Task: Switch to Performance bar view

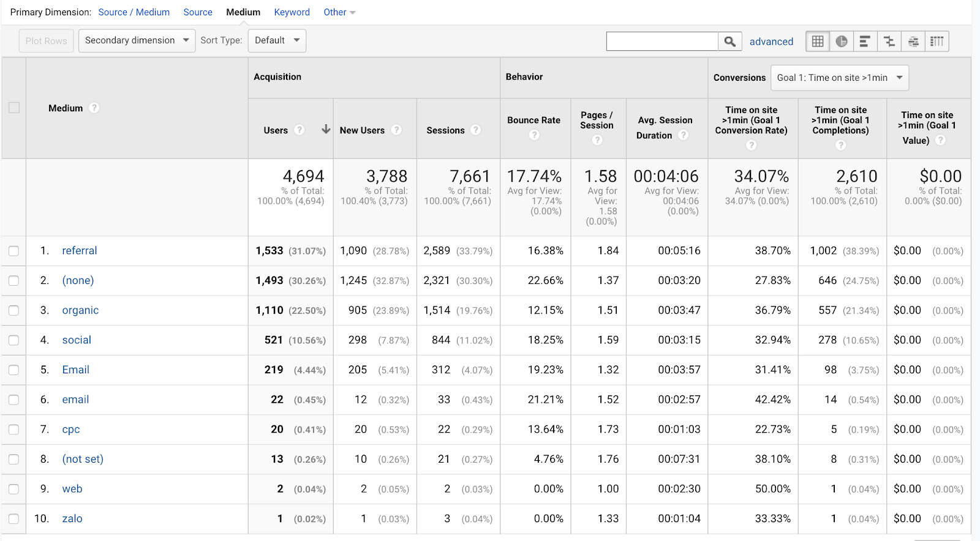Action: pyautogui.click(x=865, y=41)
